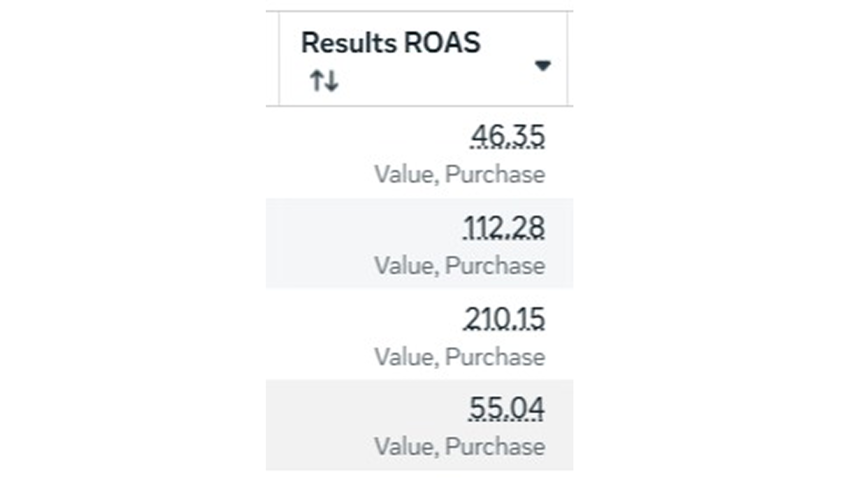868x488 pixels.
Task: Click the 46.35 ROAS value
Action: click(507, 136)
